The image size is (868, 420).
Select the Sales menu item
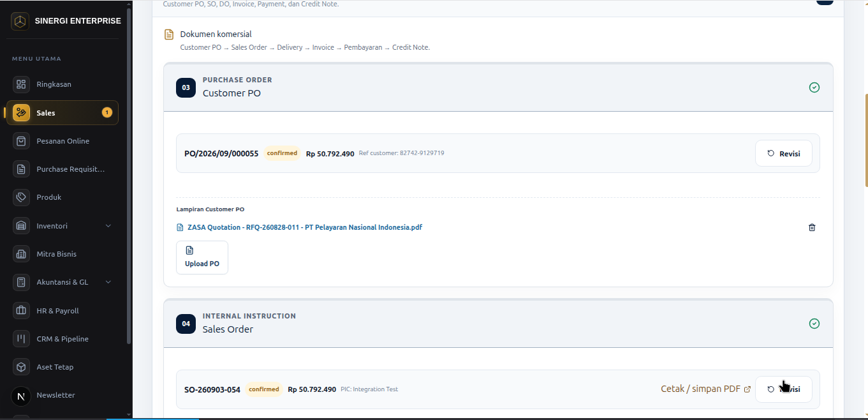point(63,112)
